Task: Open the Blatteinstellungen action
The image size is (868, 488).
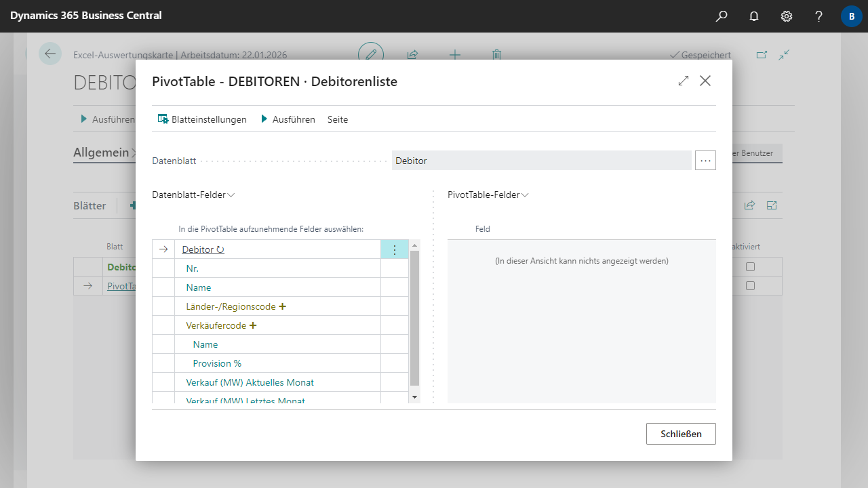Action: [x=202, y=119]
